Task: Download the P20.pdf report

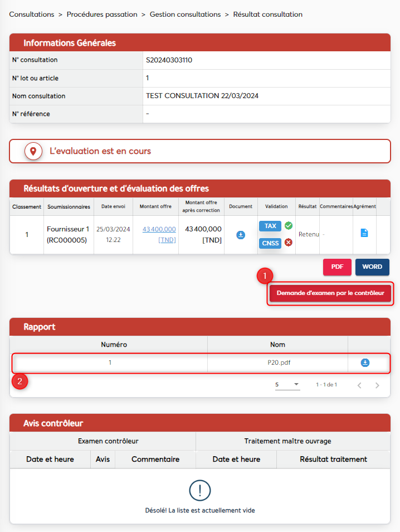Action: tap(365, 362)
